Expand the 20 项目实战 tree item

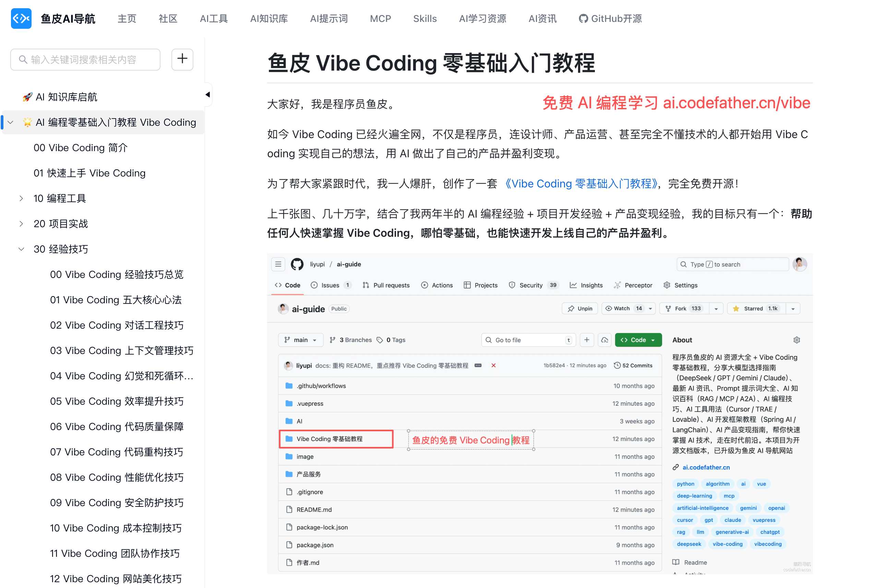click(x=21, y=224)
